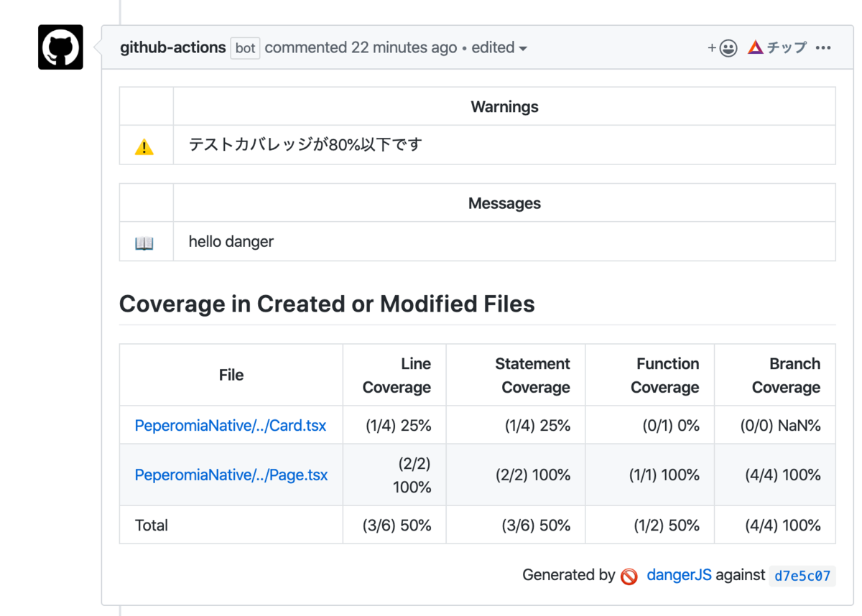Viewport: 862px width, 616px height.
Task: Click the Branch Coverage column header
Action: click(786, 375)
